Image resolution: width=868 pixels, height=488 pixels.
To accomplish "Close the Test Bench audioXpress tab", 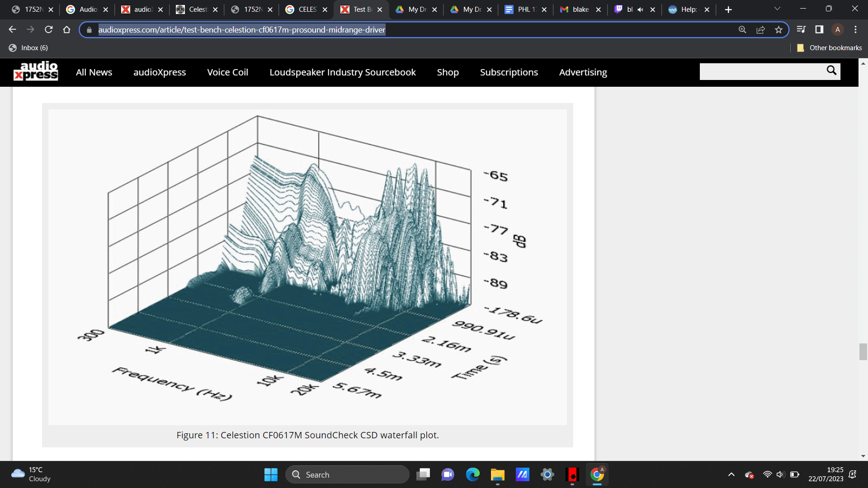I will pos(380,9).
